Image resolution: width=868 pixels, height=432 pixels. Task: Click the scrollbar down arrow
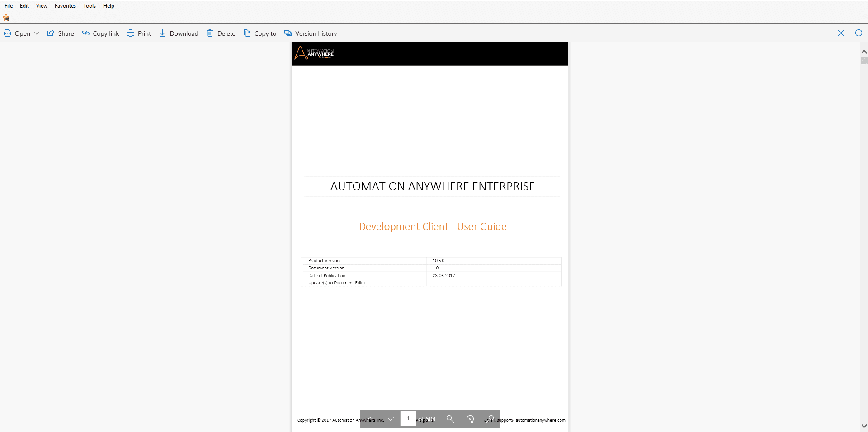tap(864, 426)
